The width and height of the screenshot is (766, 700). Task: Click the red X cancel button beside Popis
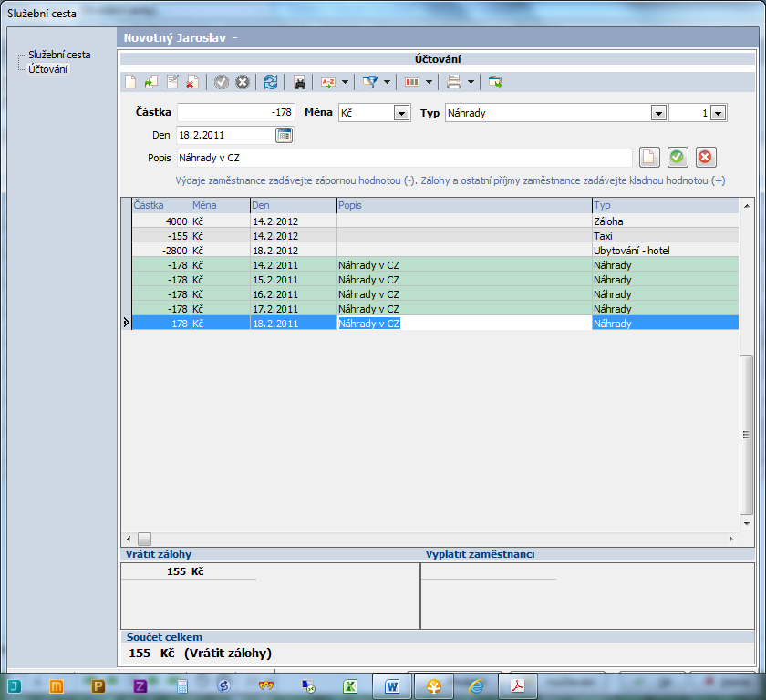coord(705,157)
